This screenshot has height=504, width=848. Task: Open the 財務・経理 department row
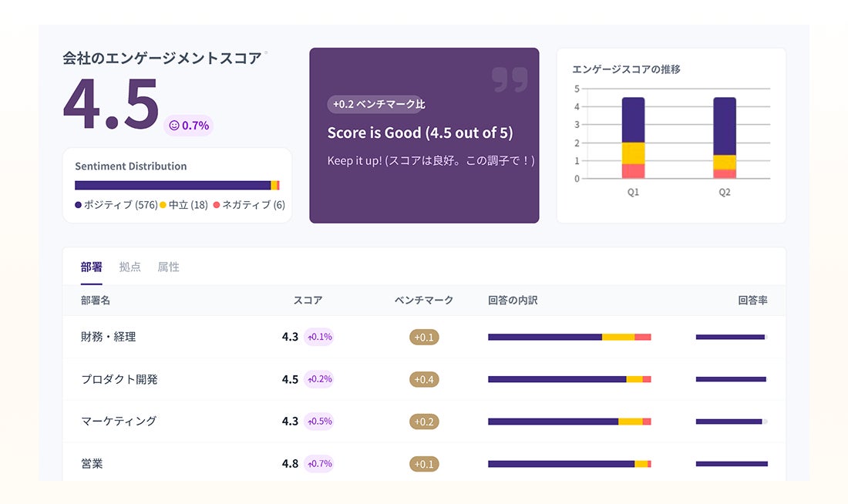pyautogui.click(x=109, y=337)
